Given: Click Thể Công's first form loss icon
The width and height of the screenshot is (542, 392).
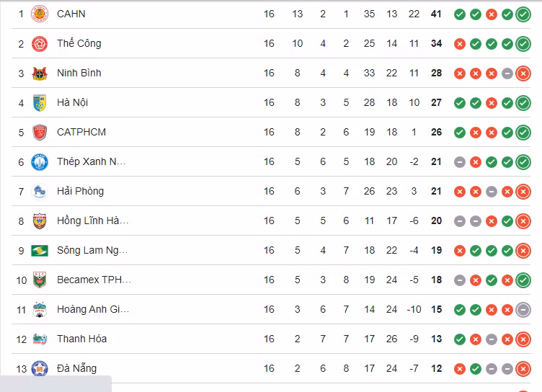Looking at the screenshot, I should point(460,44).
